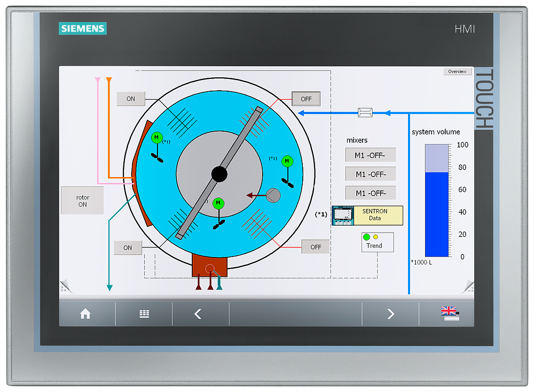Open the screen overview grid icon
534x392 pixels.
point(144,314)
